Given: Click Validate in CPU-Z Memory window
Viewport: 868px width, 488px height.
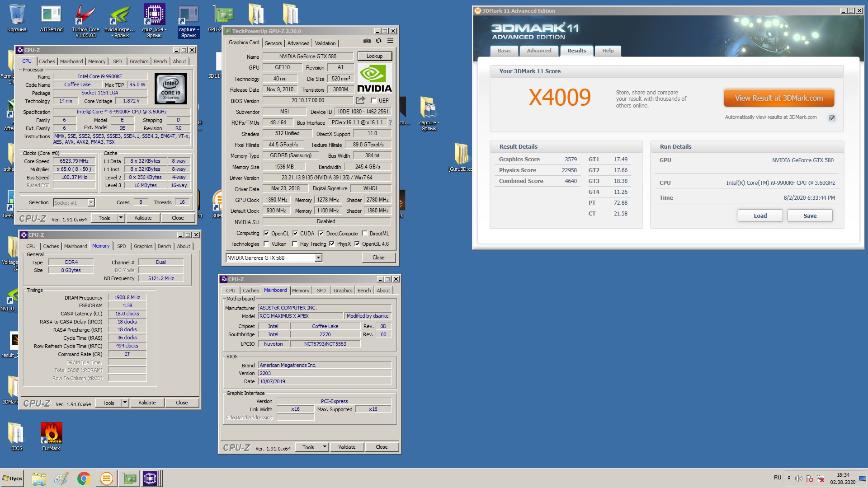Looking at the screenshot, I should coord(147,403).
